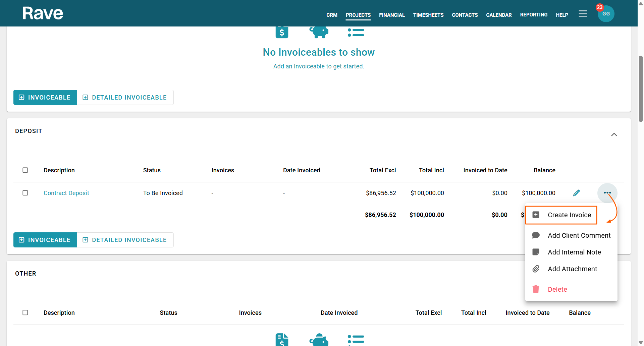Click the internal note icon
The image size is (644, 346).
536,252
